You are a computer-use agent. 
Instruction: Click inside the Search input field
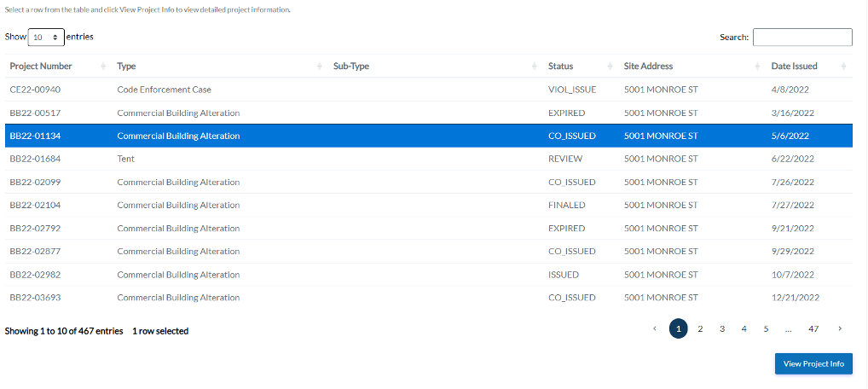click(801, 38)
